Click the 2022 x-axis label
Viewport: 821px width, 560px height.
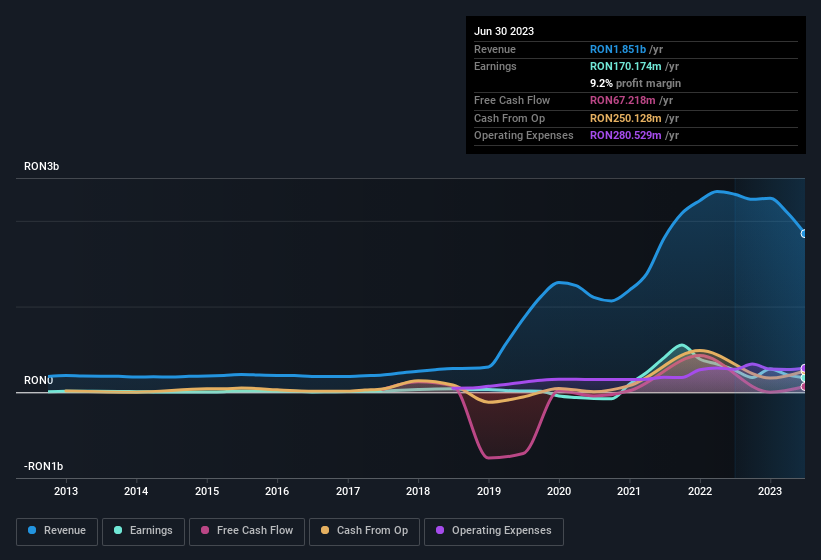pyautogui.click(x=700, y=491)
